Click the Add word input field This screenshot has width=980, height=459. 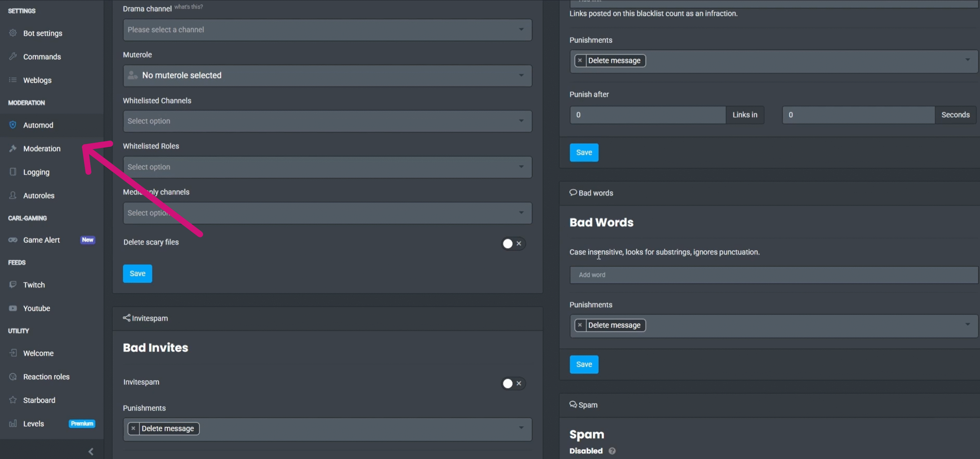pyautogui.click(x=774, y=275)
